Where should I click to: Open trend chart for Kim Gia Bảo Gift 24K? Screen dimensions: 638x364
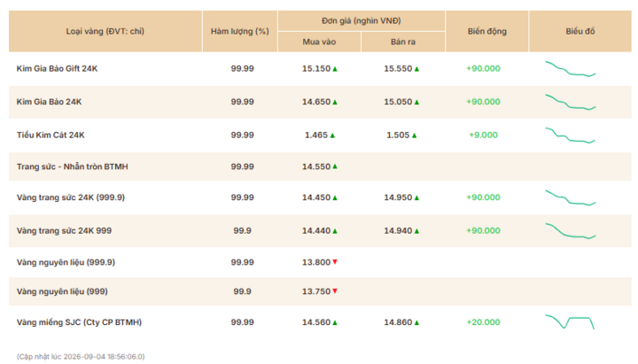coord(571,69)
